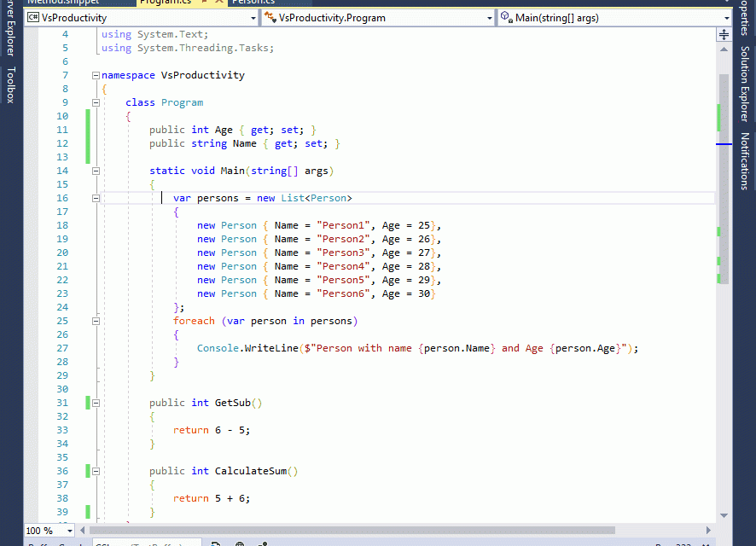Switch to the Program.cs tab

(x=166, y=3)
